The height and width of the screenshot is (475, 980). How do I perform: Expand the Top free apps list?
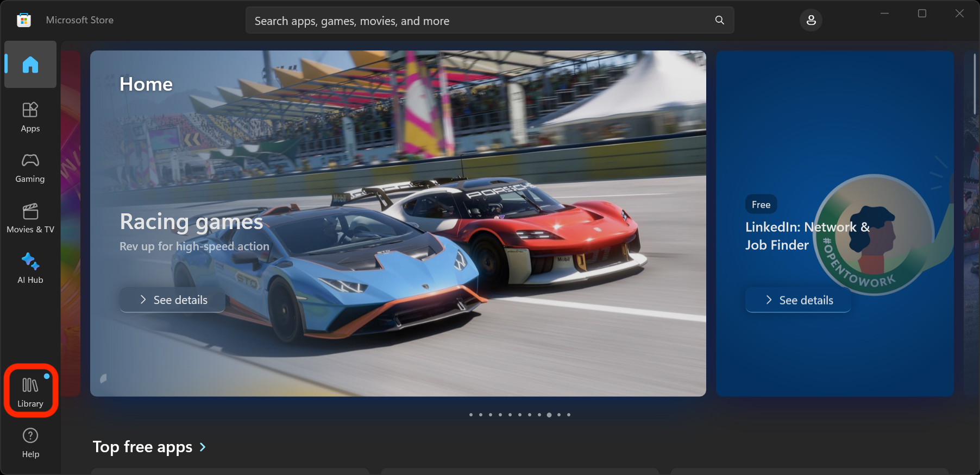[x=203, y=447]
